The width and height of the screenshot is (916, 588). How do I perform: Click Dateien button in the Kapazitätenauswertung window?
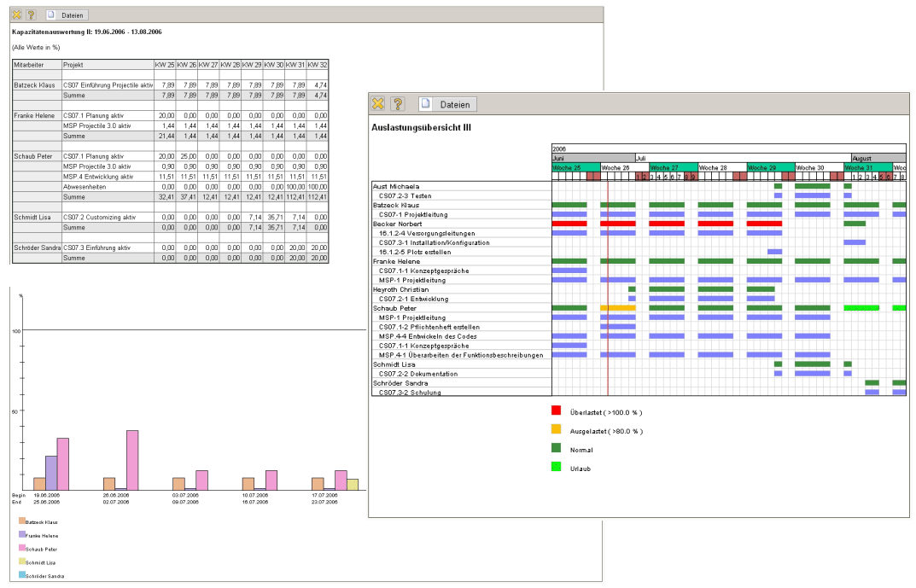pos(66,15)
